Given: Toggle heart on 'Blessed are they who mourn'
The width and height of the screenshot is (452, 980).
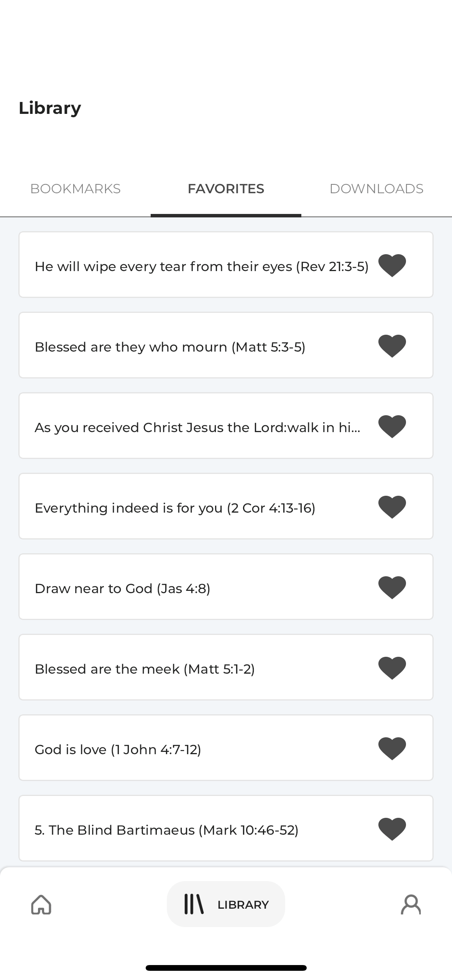Looking at the screenshot, I should tap(392, 346).
